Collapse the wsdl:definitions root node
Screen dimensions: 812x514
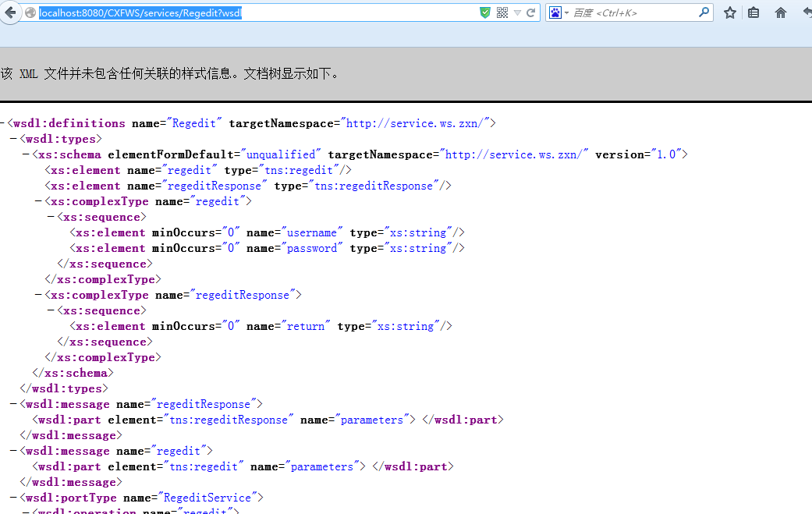(x=3, y=123)
